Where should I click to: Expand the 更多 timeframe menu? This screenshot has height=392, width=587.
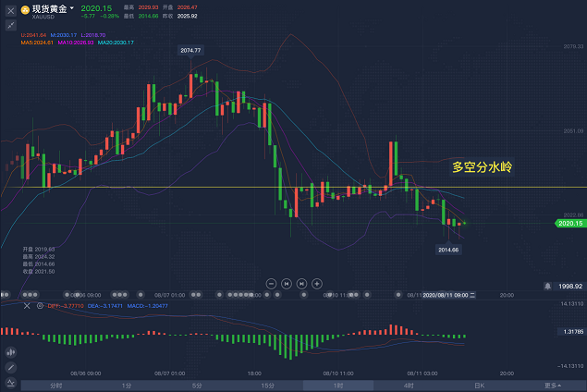point(551,385)
